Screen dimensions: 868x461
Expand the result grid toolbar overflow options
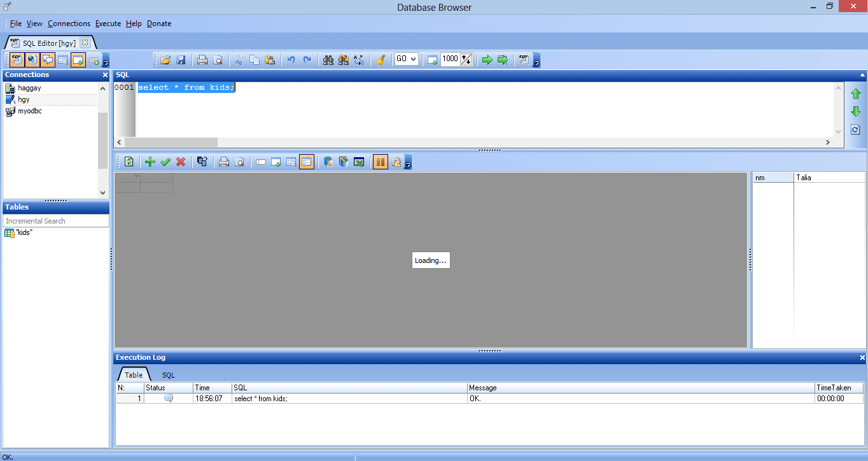pos(408,163)
